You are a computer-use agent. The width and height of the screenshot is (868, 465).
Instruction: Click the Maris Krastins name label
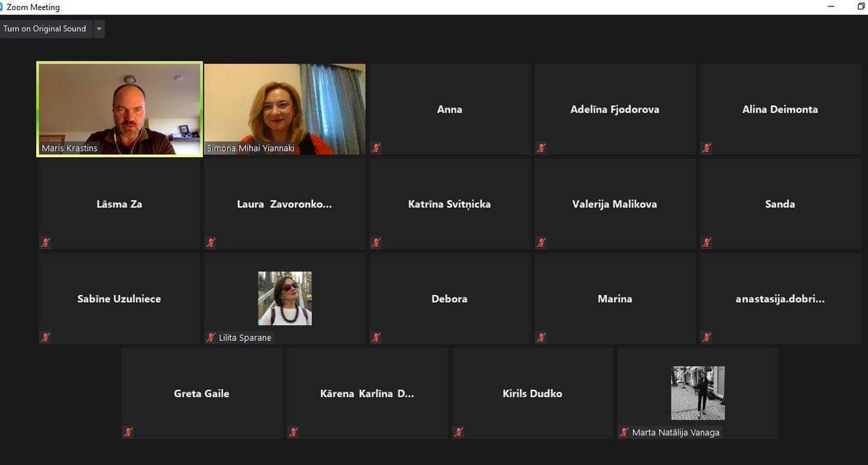[x=69, y=148]
